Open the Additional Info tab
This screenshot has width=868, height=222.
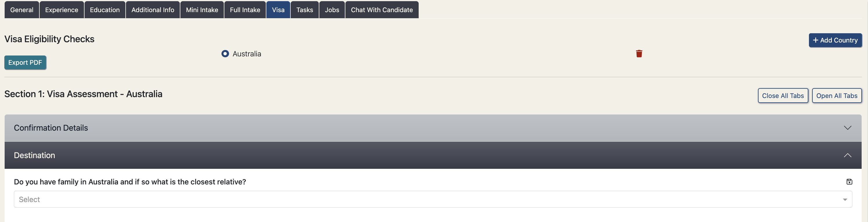coord(153,10)
